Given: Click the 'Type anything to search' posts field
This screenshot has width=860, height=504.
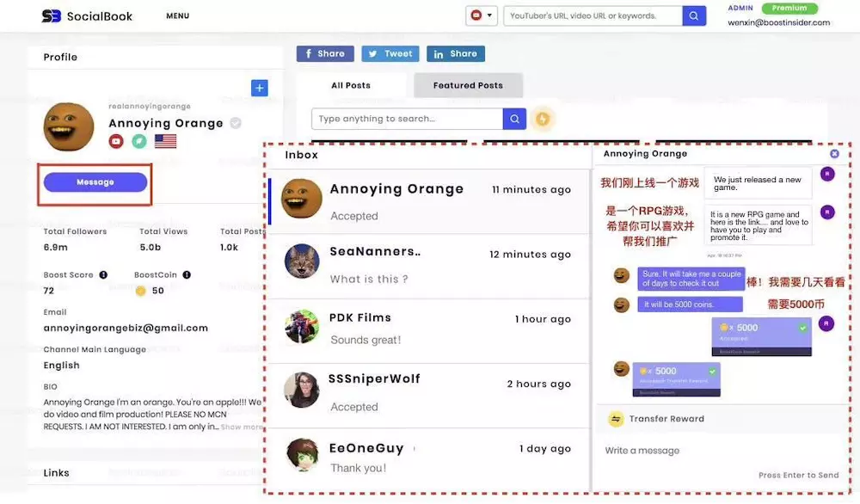Looking at the screenshot, I should point(407,119).
